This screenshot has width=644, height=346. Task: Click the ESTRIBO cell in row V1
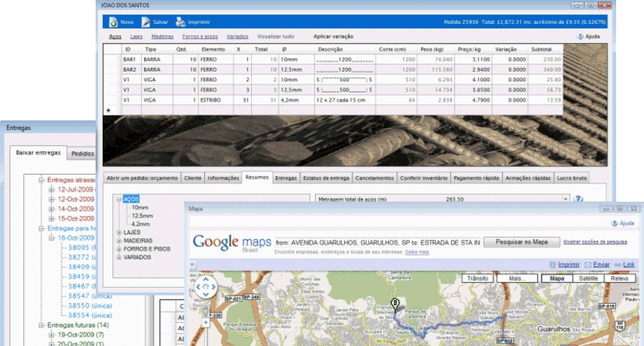click(x=216, y=100)
